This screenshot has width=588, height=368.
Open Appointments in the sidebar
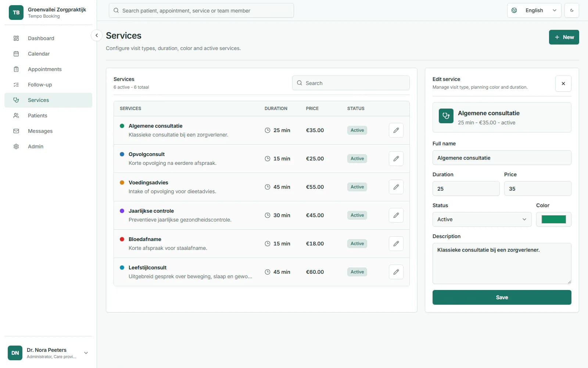coord(48,69)
